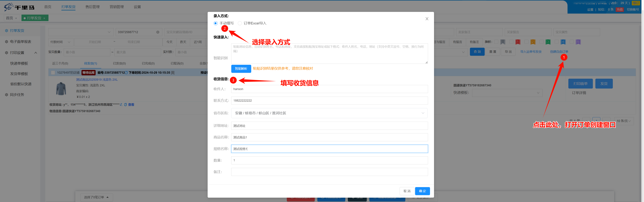The height and width of the screenshot is (202, 644).
Task: Click the red flag 1 bookmark icon
Action: 518,42
